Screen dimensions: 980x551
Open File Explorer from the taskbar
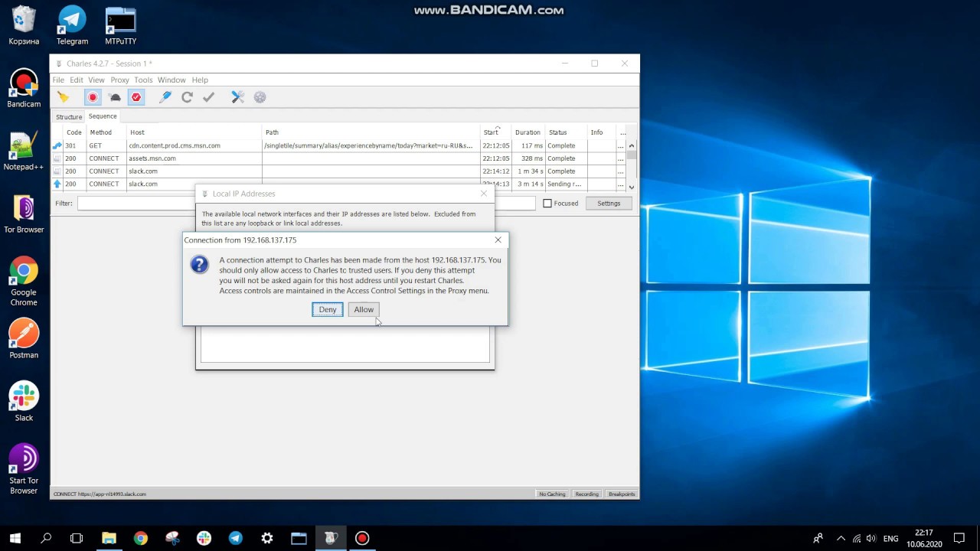coord(109,538)
